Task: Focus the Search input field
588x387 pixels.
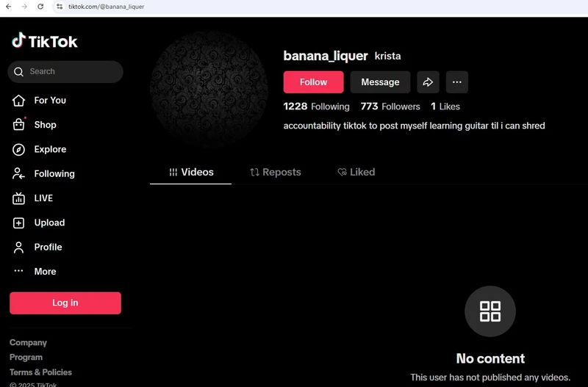Action: tap(65, 71)
